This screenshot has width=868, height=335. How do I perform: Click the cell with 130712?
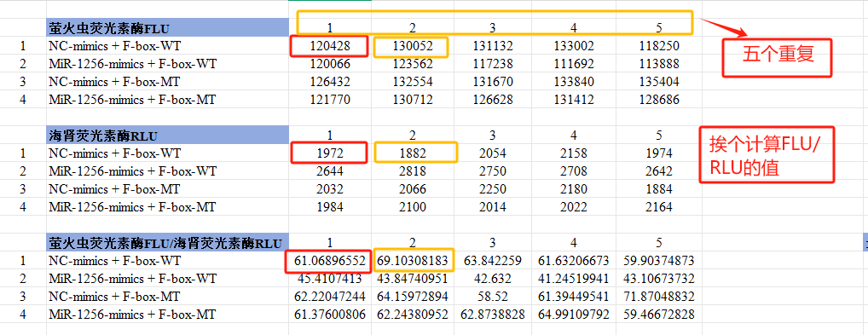click(x=413, y=101)
